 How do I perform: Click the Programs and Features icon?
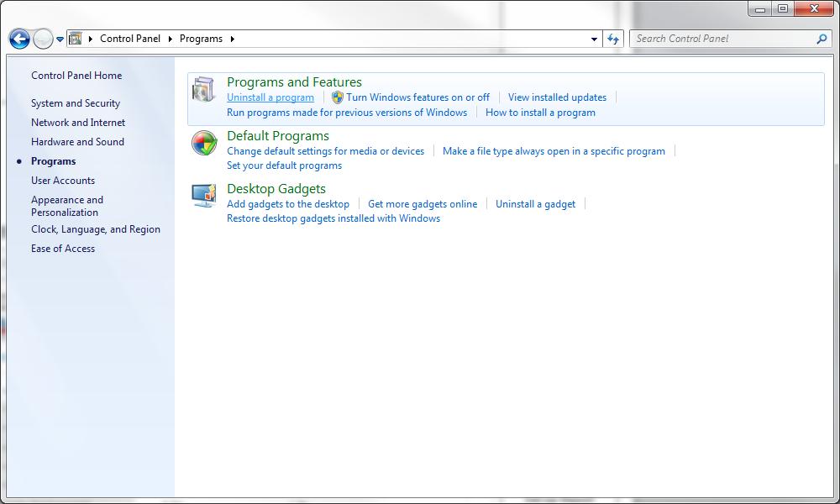pos(203,89)
